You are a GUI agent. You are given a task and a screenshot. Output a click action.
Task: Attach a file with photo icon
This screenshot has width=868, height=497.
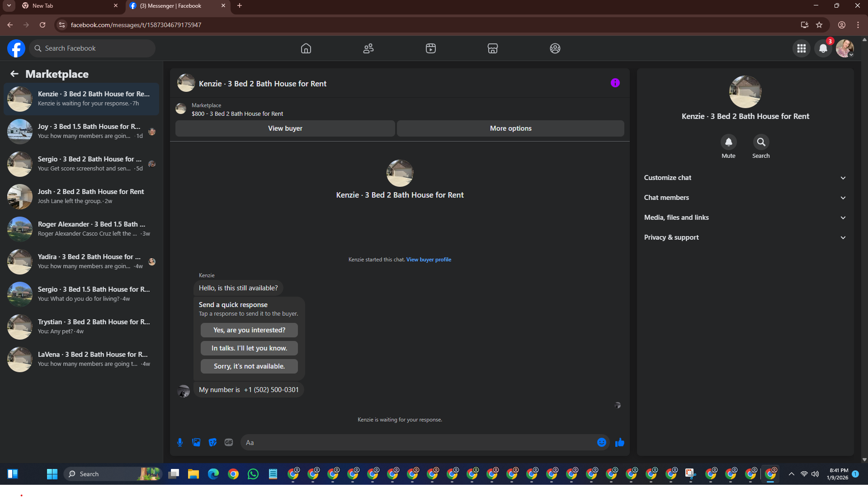(x=196, y=442)
